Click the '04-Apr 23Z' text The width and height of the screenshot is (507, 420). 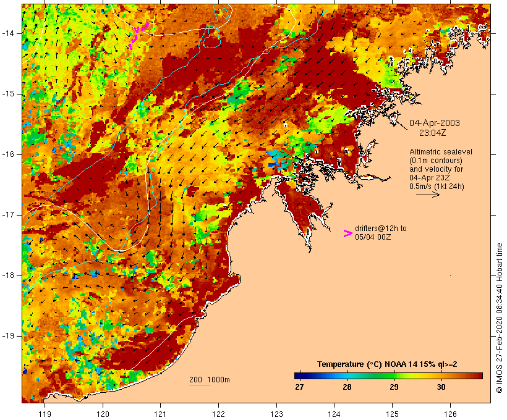pyautogui.click(x=429, y=177)
